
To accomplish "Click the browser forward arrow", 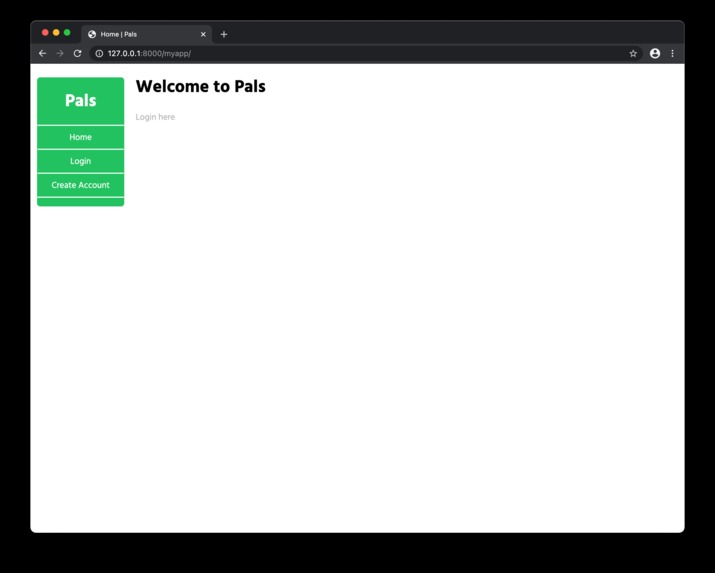I will [x=60, y=53].
